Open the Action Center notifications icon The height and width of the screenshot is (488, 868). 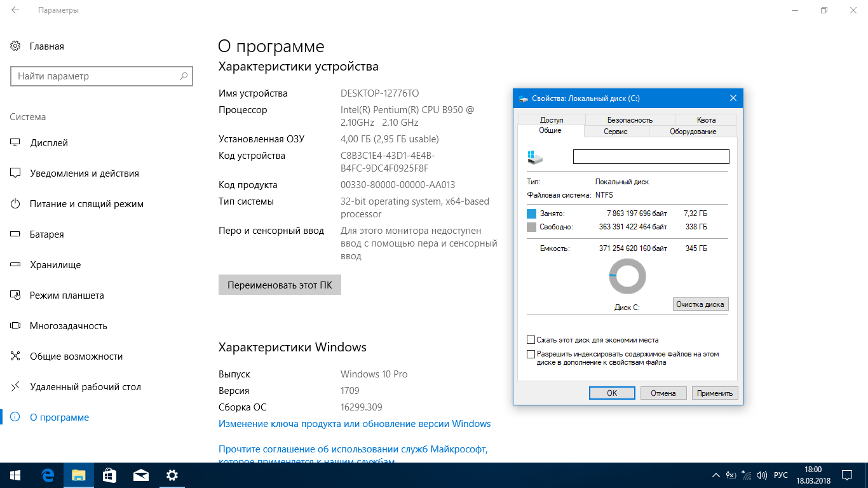click(x=847, y=475)
